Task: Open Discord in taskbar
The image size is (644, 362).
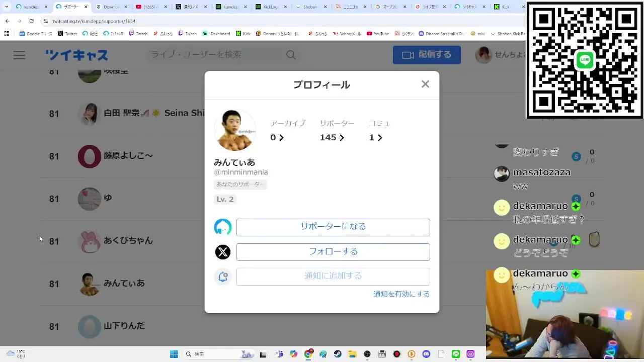Action: 427,354
